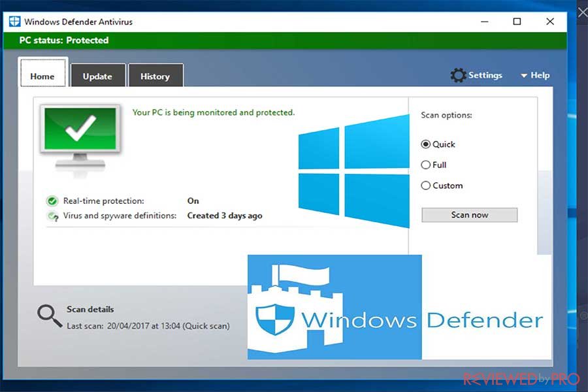
Task: Click the Scan details magnifying glass icon
Action: tap(50, 316)
